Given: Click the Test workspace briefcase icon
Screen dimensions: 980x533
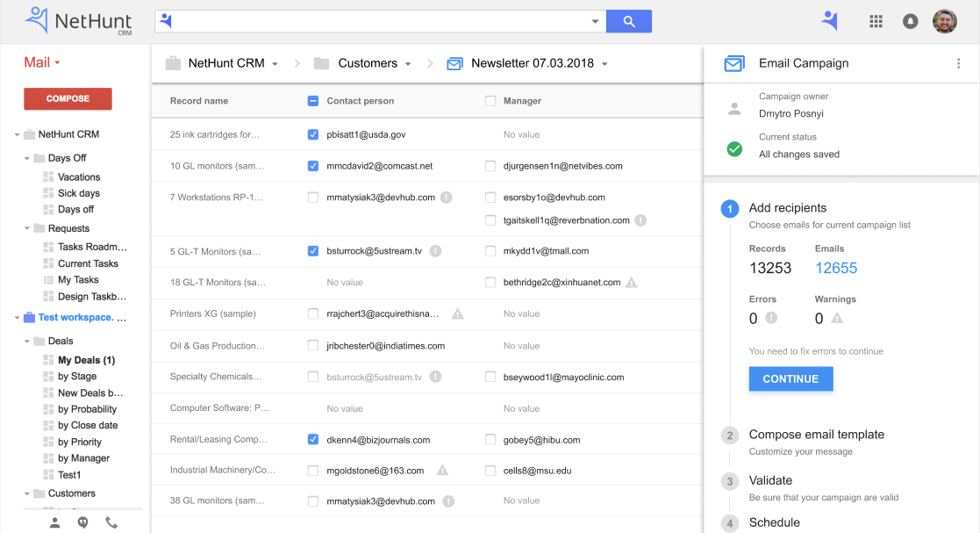Looking at the screenshot, I should [29, 317].
